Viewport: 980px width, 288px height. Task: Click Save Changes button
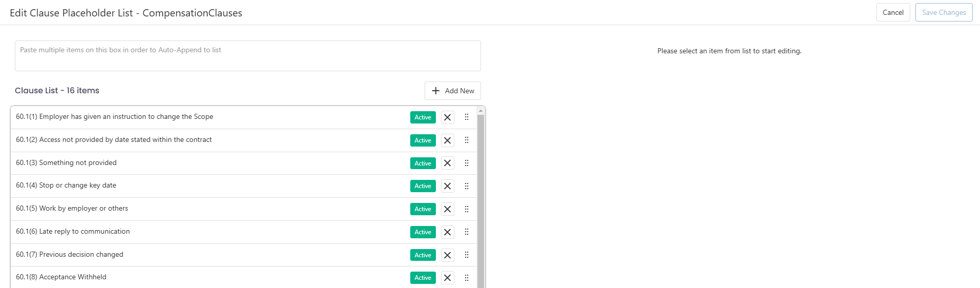tap(944, 12)
